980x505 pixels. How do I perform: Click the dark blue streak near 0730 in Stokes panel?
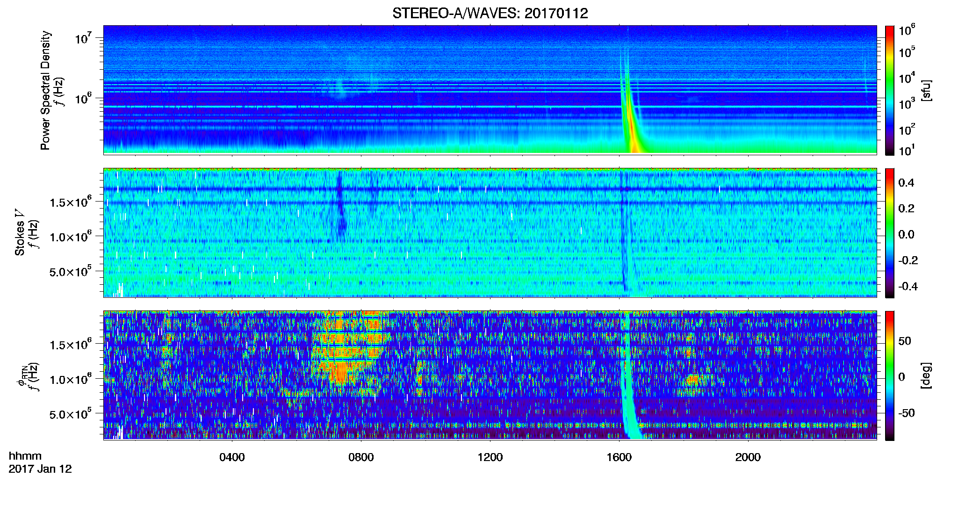(340, 206)
